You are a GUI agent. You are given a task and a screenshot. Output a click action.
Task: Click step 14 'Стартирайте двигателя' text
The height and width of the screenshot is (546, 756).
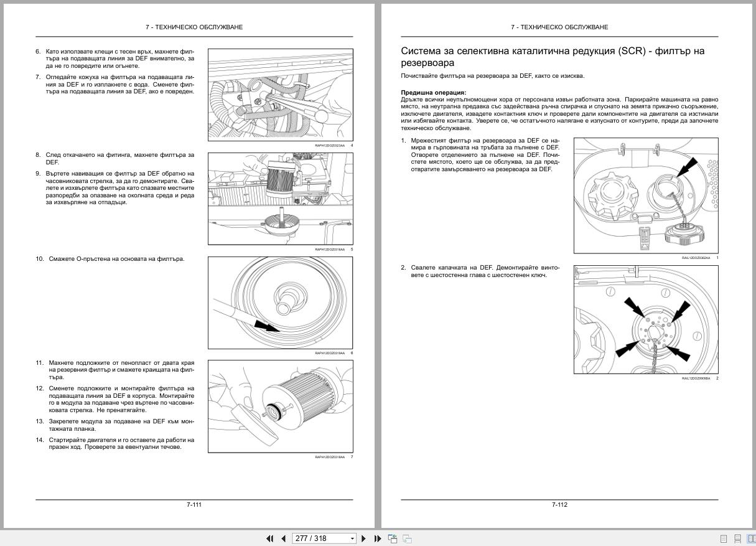coord(121,443)
